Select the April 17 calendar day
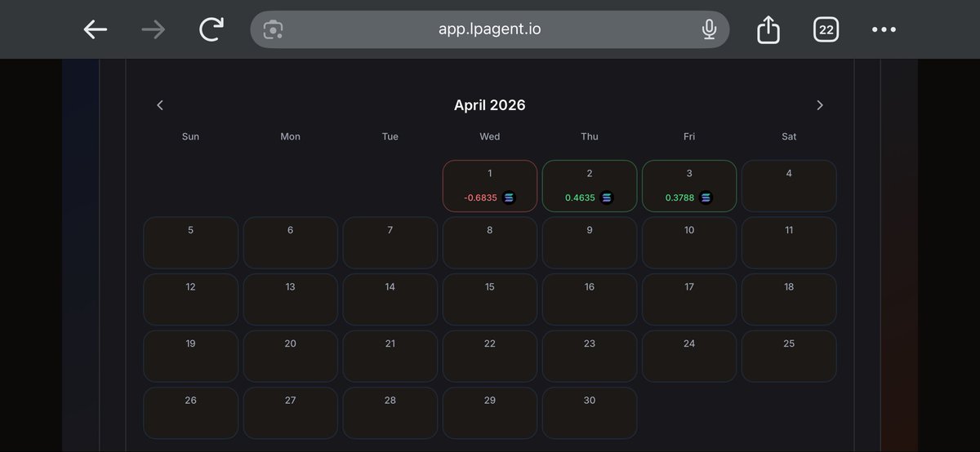This screenshot has height=452, width=980. (x=689, y=299)
